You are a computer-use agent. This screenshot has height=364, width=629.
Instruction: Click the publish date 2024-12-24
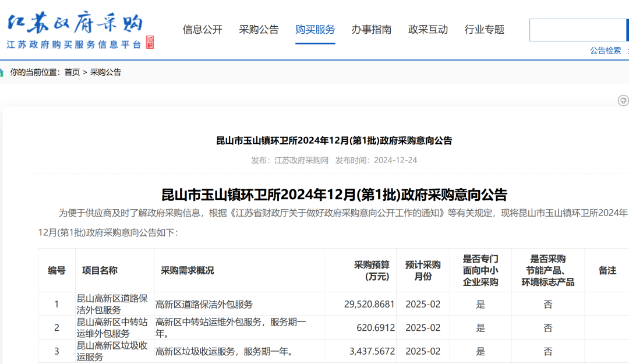pos(395,160)
